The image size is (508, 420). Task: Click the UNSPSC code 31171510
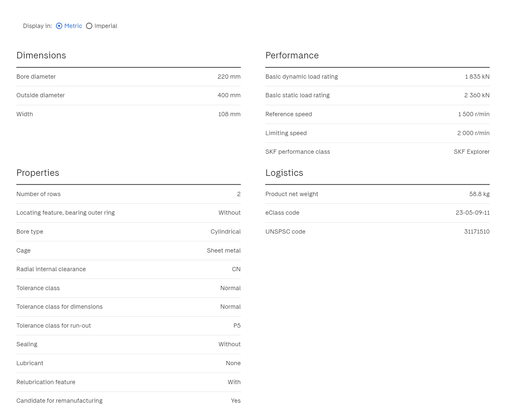(x=477, y=232)
